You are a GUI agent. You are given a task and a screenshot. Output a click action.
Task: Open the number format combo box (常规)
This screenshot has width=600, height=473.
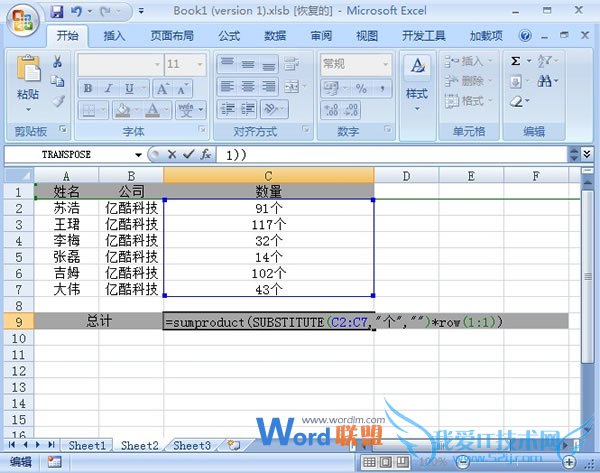pos(356,64)
